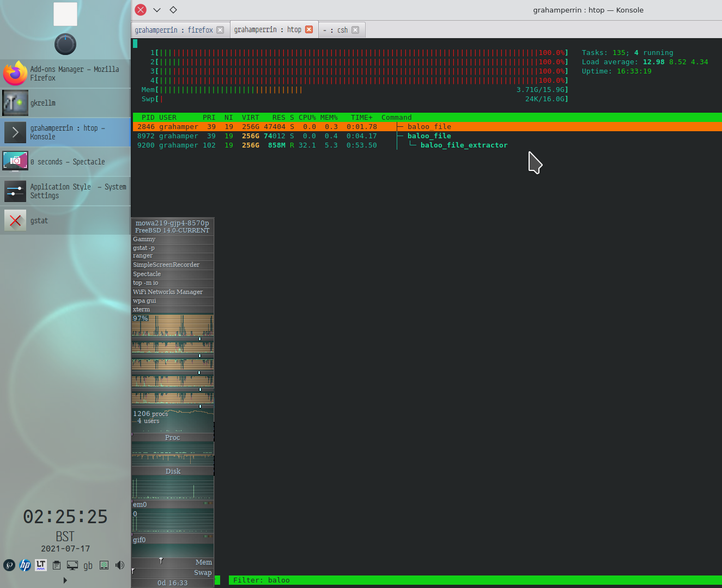Open the clipboard tray icon
The width and height of the screenshot is (722, 588).
pos(57,565)
